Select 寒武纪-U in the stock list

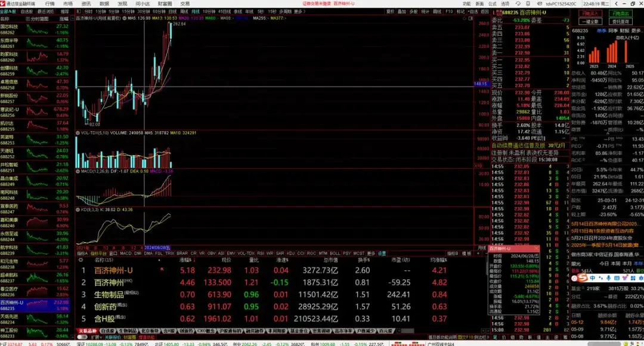[35, 112]
